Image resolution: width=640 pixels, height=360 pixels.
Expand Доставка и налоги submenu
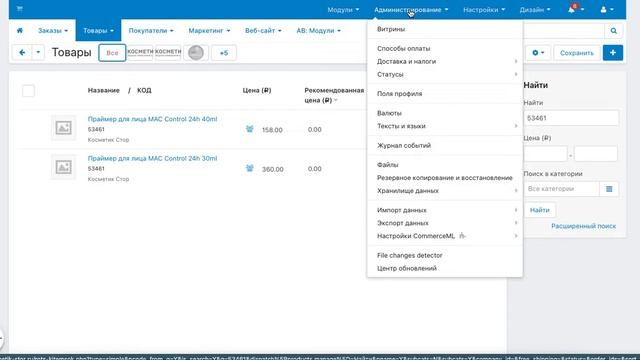coord(445,62)
